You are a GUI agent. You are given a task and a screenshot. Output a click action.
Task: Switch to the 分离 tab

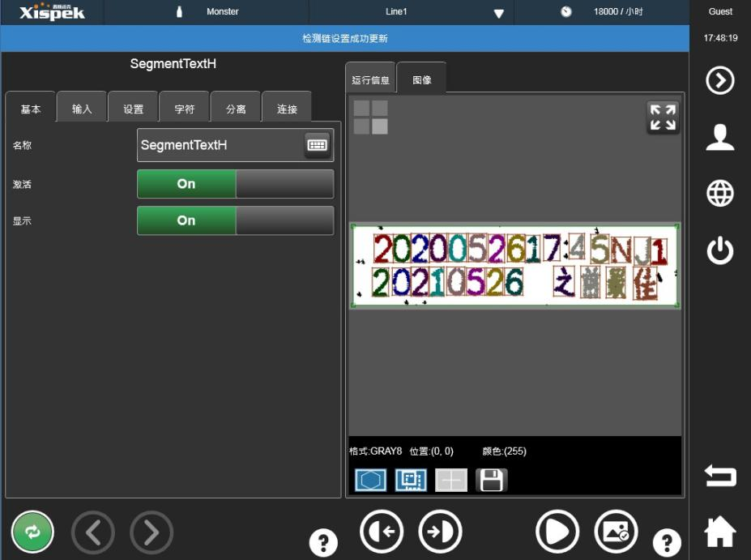pos(236,109)
